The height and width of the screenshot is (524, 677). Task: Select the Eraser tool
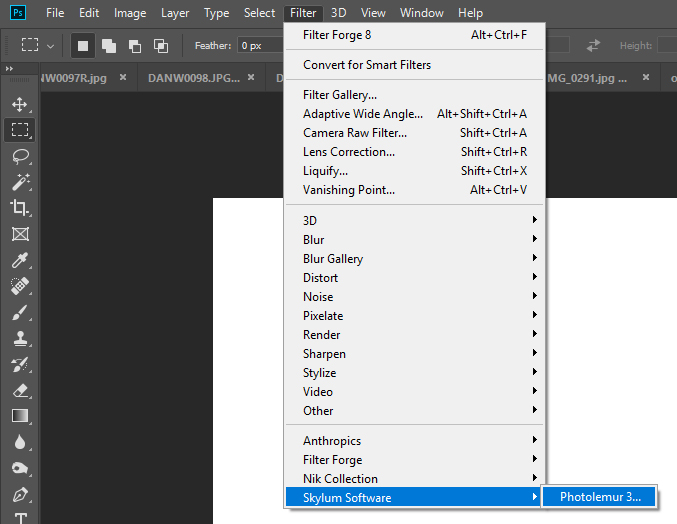point(20,391)
